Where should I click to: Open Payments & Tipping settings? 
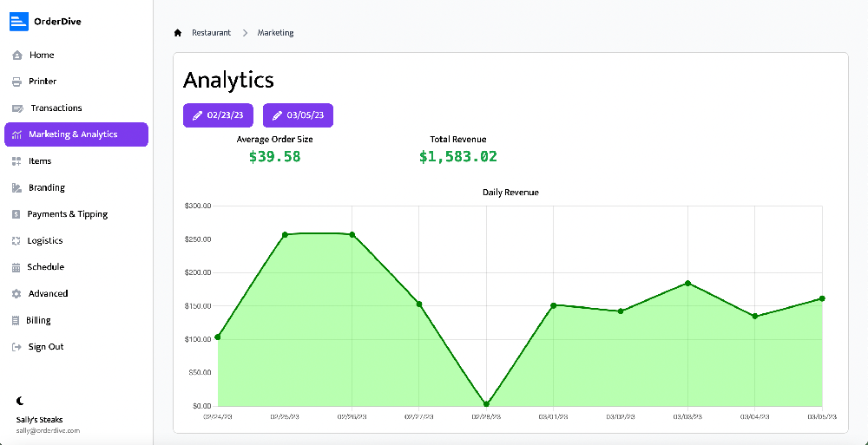pos(76,214)
